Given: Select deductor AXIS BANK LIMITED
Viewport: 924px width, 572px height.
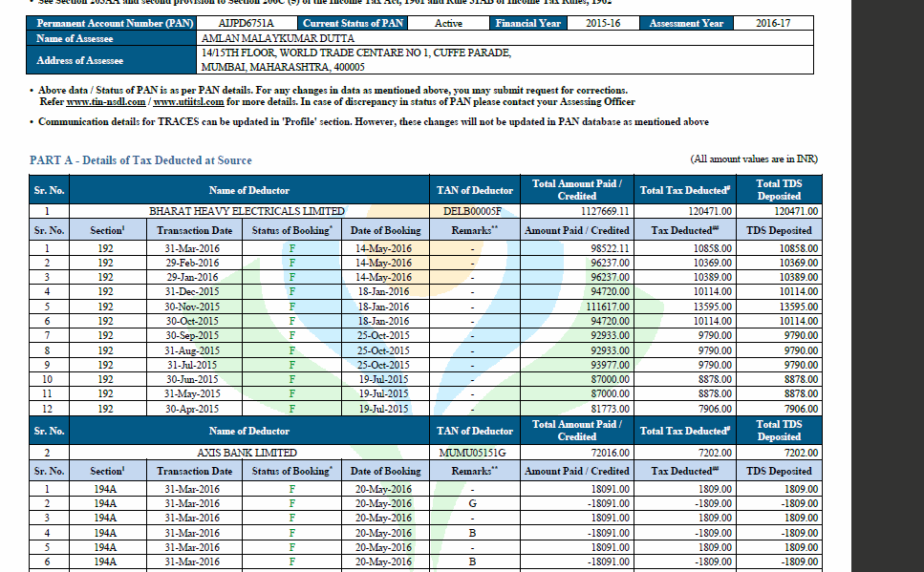Looking at the screenshot, I should tap(247, 453).
